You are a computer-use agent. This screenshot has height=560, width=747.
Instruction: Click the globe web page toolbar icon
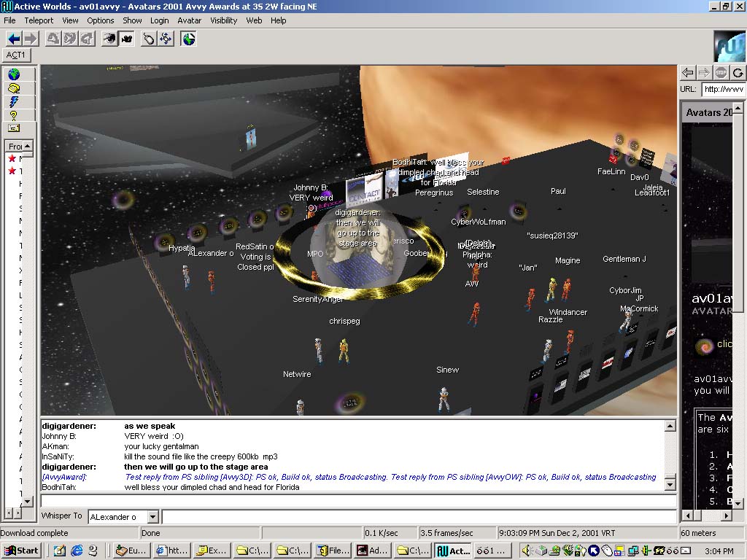(x=189, y=39)
